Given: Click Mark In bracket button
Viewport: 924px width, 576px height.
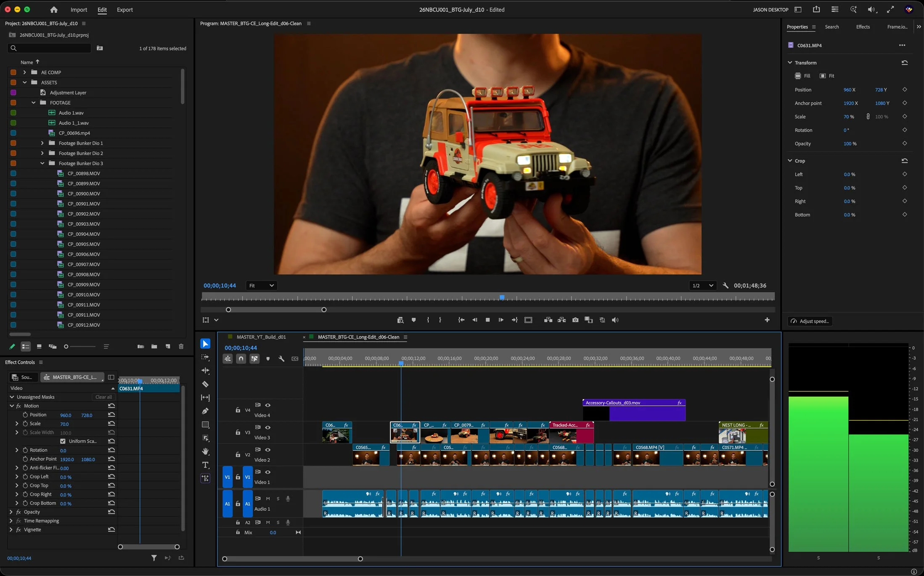Looking at the screenshot, I should (428, 320).
